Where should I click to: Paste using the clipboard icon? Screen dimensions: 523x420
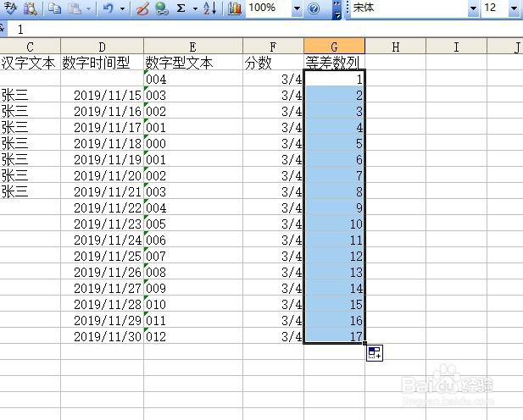[75, 8]
